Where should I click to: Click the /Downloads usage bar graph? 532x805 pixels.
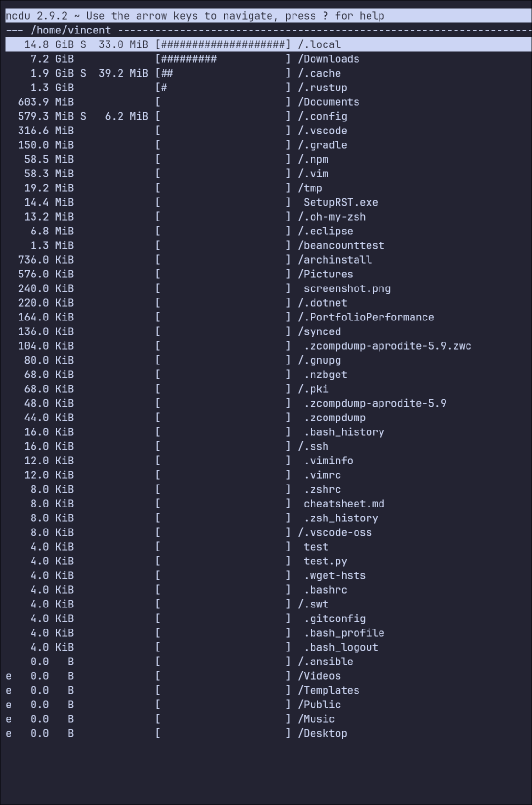point(223,59)
